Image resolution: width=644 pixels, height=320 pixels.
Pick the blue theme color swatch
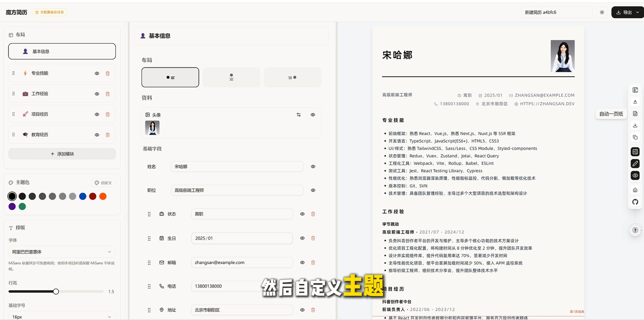point(82,196)
